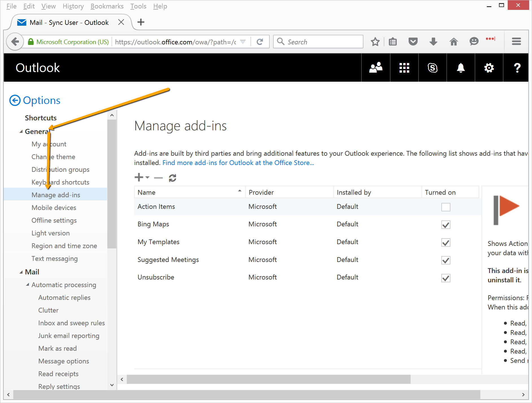Image resolution: width=532 pixels, height=403 pixels.
Task: Follow the Find more add-ins Office Store link
Action: pos(238,163)
